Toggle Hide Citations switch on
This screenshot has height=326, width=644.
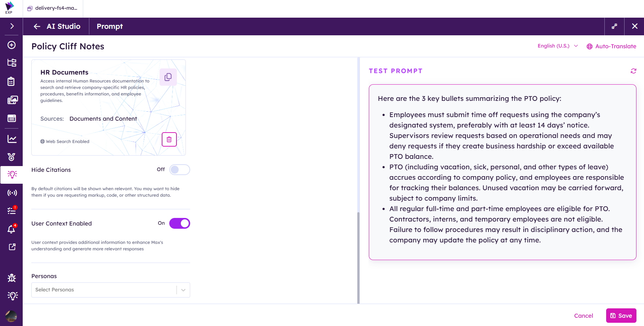[179, 170]
